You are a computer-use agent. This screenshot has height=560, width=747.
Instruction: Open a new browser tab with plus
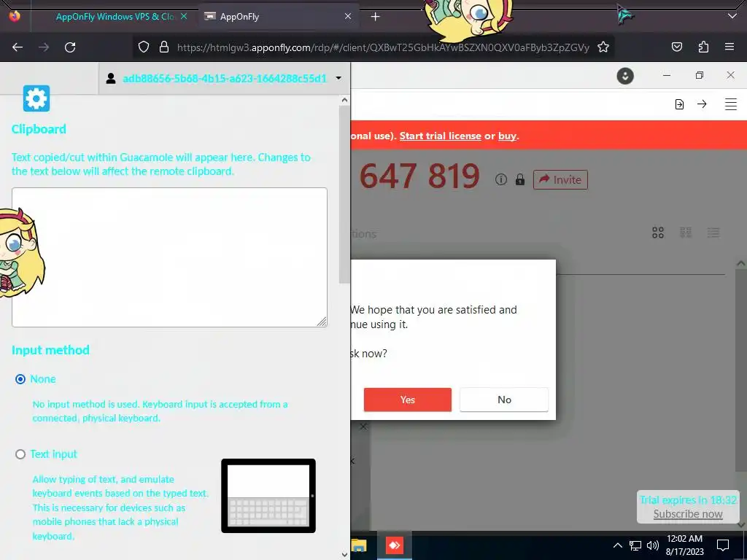pyautogui.click(x=376, y=17)
